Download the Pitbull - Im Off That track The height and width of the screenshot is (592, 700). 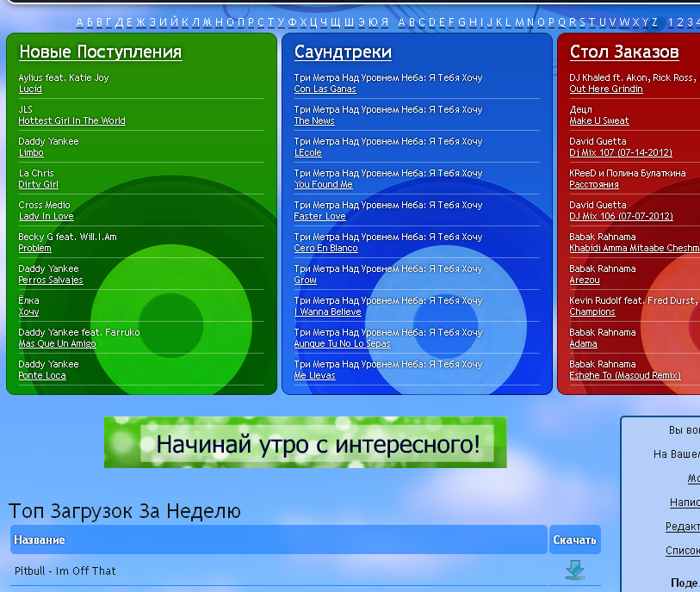click(574, 570)
